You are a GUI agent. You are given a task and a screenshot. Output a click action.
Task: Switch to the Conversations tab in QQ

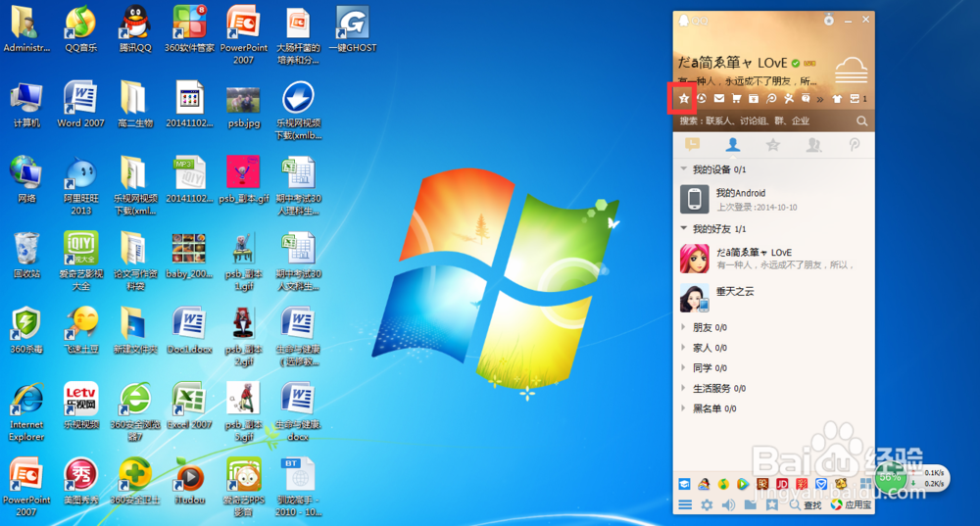[693, 145]
